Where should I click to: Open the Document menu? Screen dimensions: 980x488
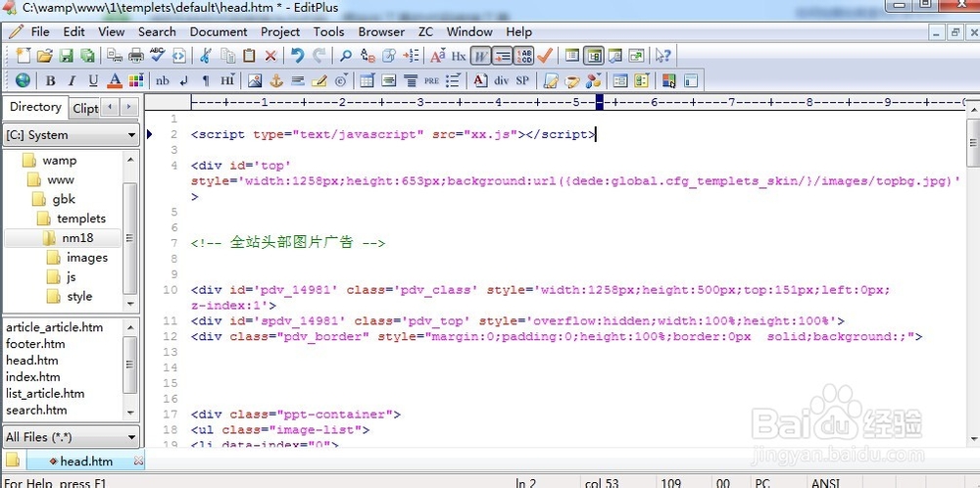[219, 32]
